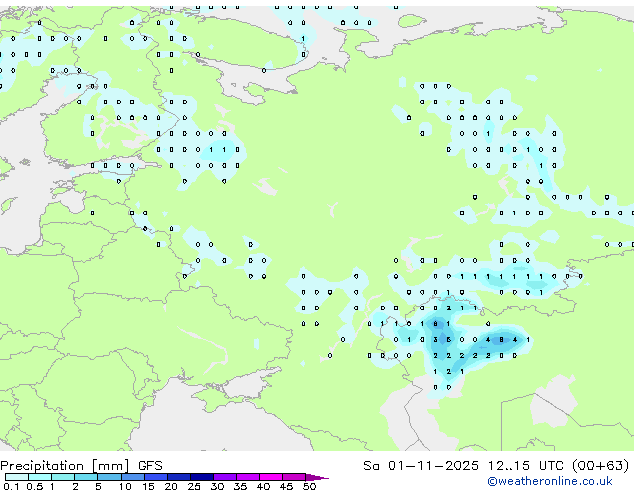
Task: Pick the 45–50 mm legend color box
Action: (294, 477)
